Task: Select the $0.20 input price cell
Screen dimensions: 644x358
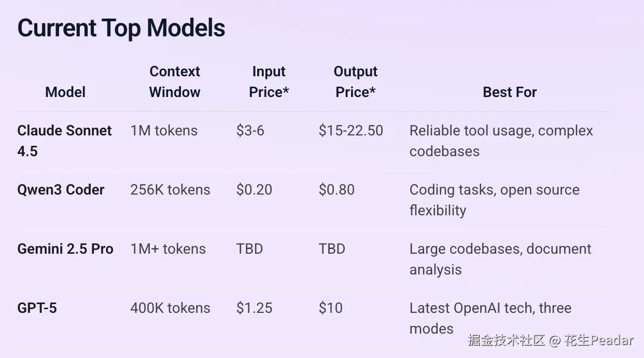Action: (254, 190)
